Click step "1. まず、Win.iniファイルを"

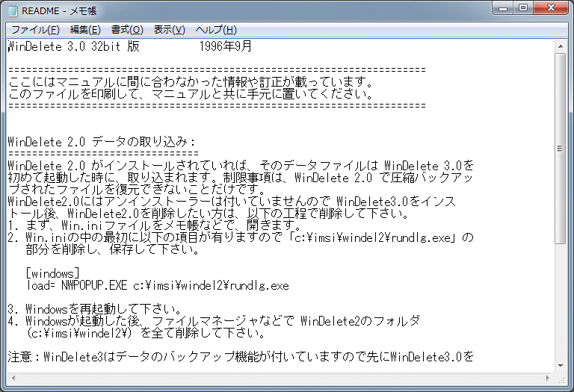click(154, 225)
